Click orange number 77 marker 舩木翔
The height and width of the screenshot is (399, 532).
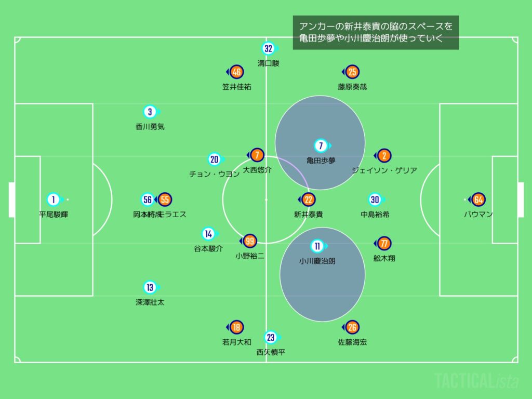click(384, 243)
